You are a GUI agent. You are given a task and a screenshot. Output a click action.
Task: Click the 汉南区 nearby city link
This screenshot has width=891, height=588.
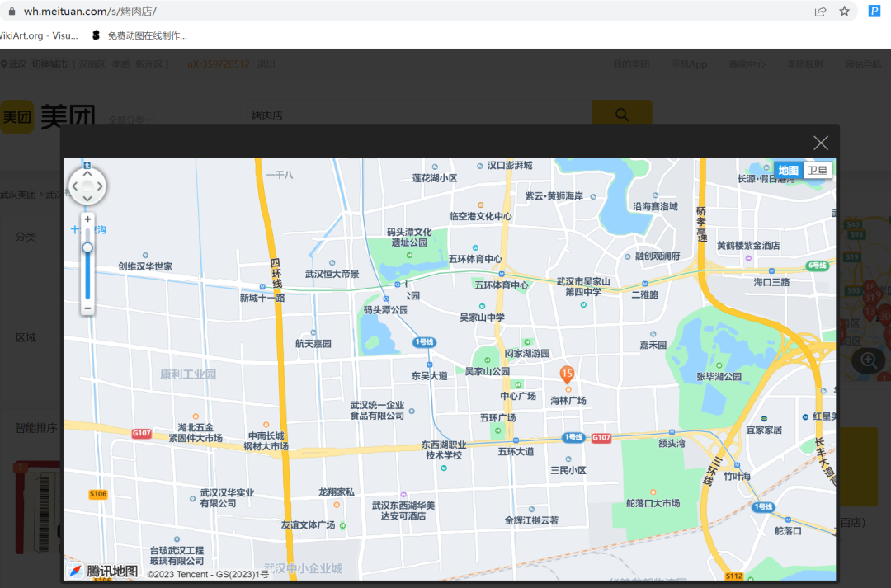(92, 64)
